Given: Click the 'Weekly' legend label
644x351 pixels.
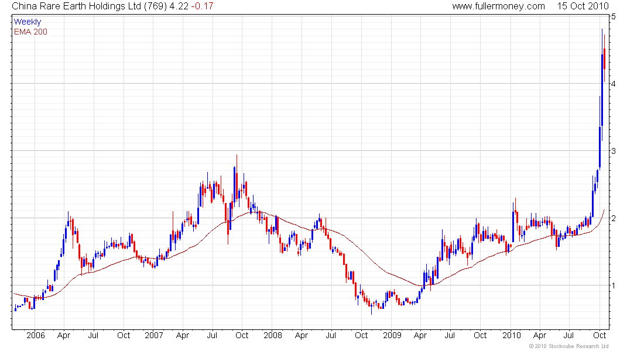Looking at the screenshot, I should 28,22.
